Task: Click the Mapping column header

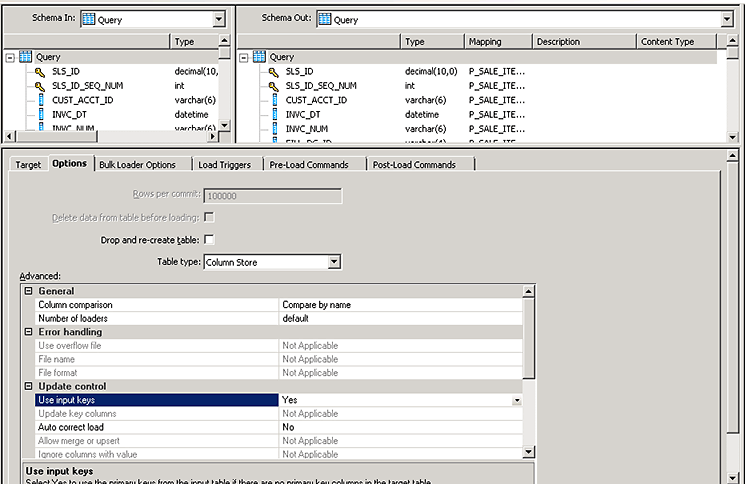Action: click(x=496, y=42)
